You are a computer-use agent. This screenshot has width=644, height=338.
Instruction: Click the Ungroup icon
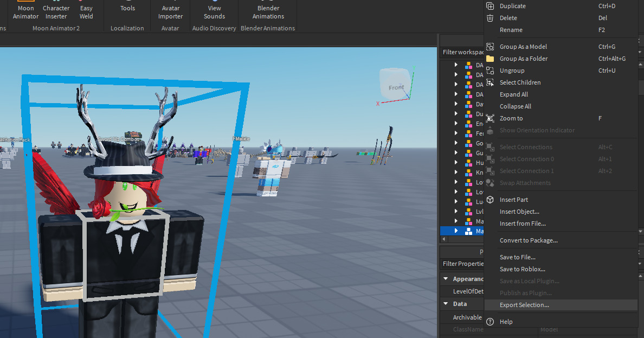490,71
